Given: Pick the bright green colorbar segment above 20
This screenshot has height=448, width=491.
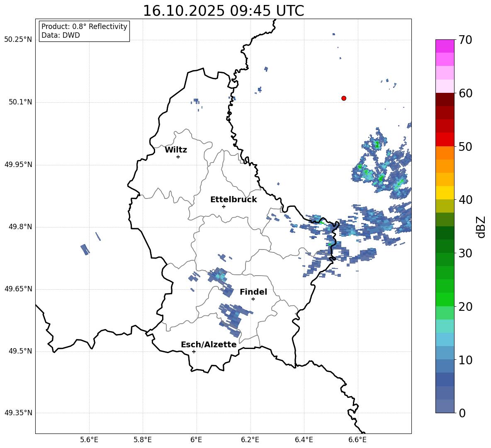Looking at the screenshot, I should tap(445, 299).
